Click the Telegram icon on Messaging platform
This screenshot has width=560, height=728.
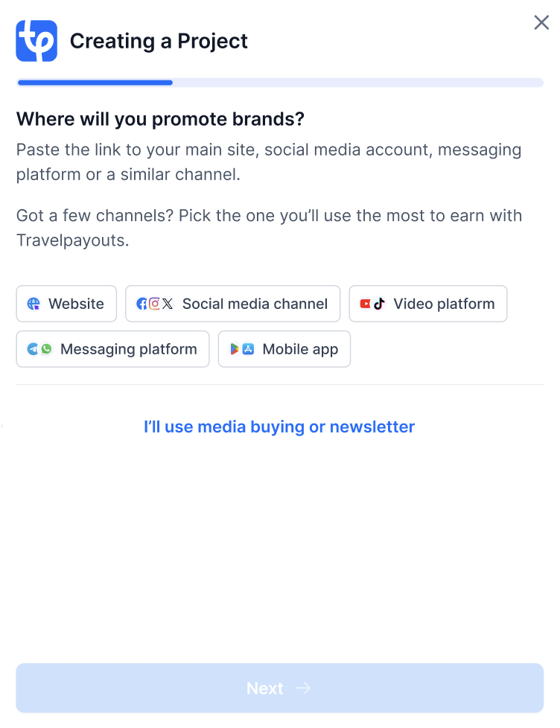(33, 349)
